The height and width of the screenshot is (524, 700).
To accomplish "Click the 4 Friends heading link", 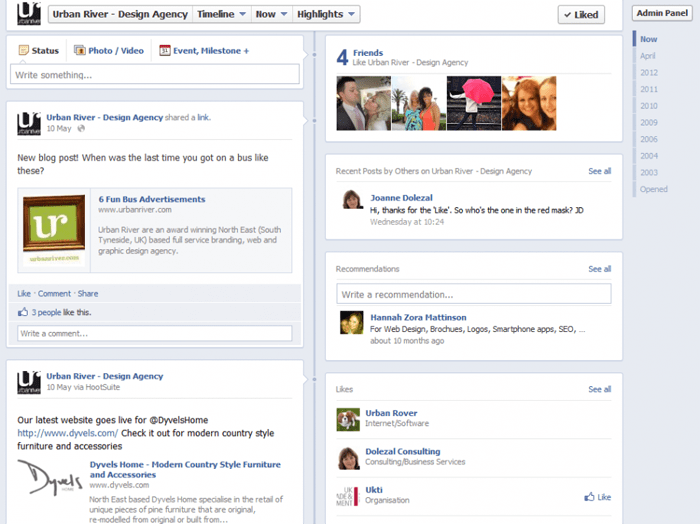I will pyautogui.click(x=368, y=53).
